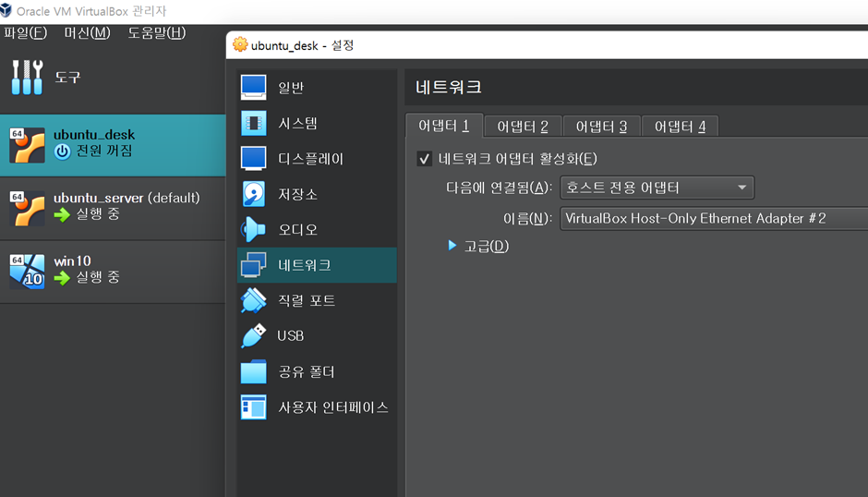Click the 사용자 인터페이스 UI icon
868x497 pixels.
pyautogui.click(x=254, y=407)
